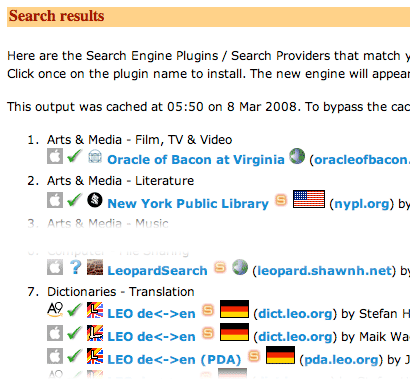The height and width of the screenshot is (392, 410).
Task: Click the US flag next to nypl.org
Action: (309, 199)
